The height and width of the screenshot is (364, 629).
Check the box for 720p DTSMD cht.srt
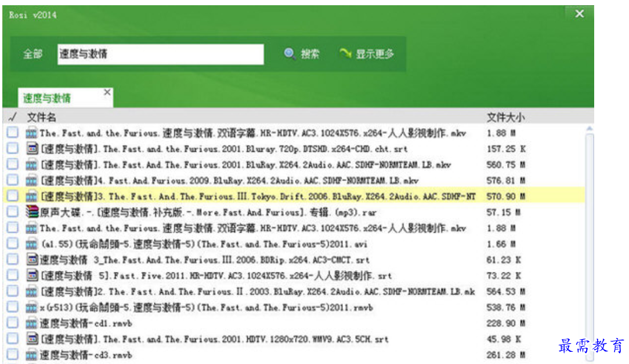(x=12, y=148)
